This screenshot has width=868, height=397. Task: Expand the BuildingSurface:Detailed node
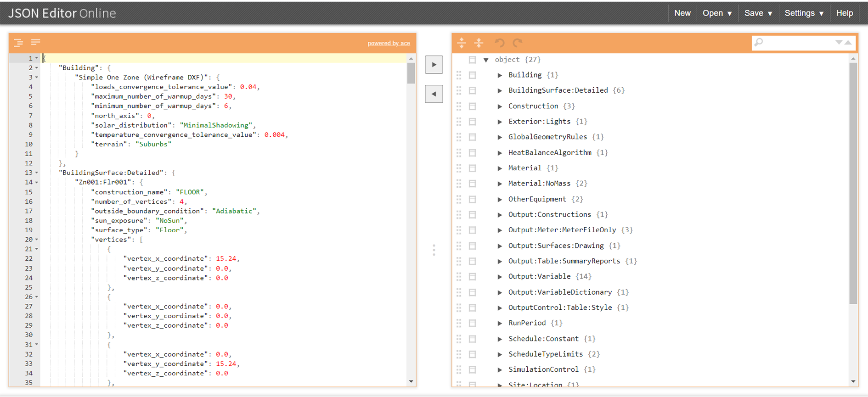500,91
